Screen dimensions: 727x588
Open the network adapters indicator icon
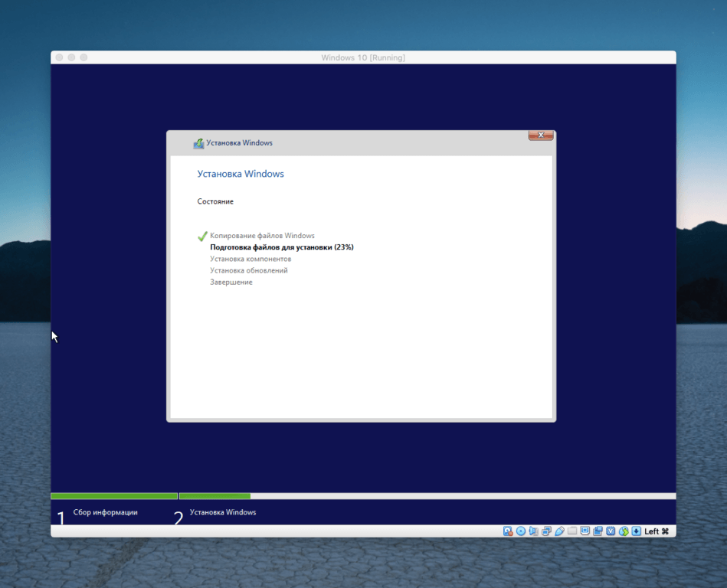tap(547, 531)
